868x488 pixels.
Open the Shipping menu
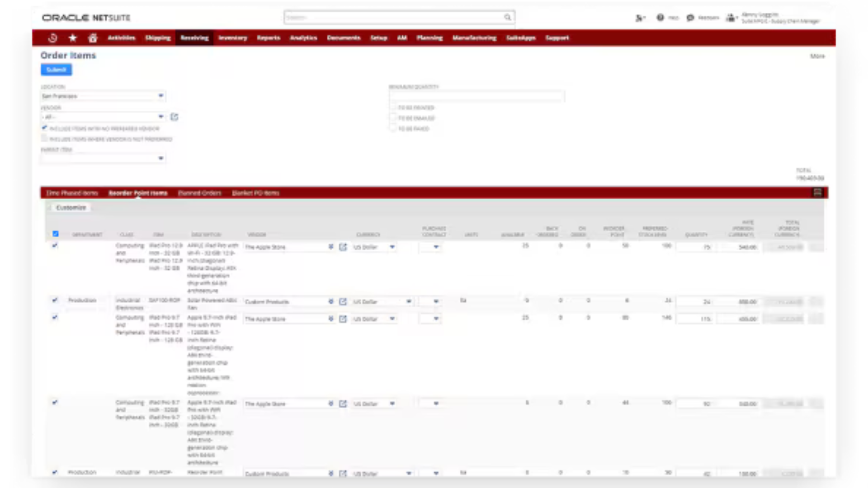158,38
